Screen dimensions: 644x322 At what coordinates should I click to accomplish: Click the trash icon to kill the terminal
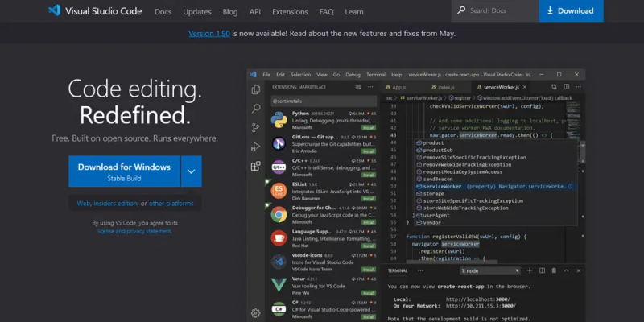(x=554, y=270)
